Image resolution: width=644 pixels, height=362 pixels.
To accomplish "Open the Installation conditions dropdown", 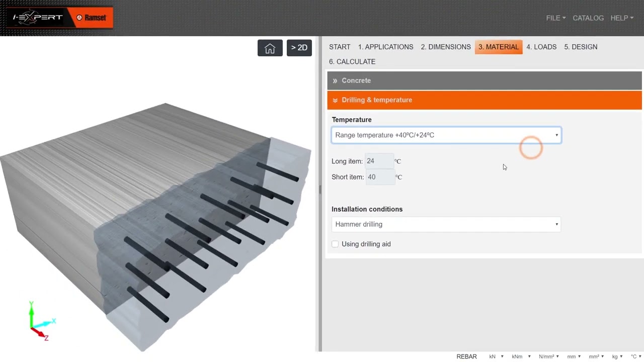I will pyautogui.click(x=446, y=224).
